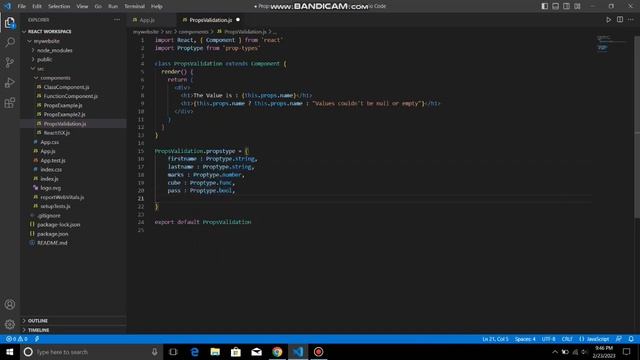The height and width of the screenshot is (360, 640).
Task: Click the UTF-8 encoding status item
Action: (x=549, y=339)
